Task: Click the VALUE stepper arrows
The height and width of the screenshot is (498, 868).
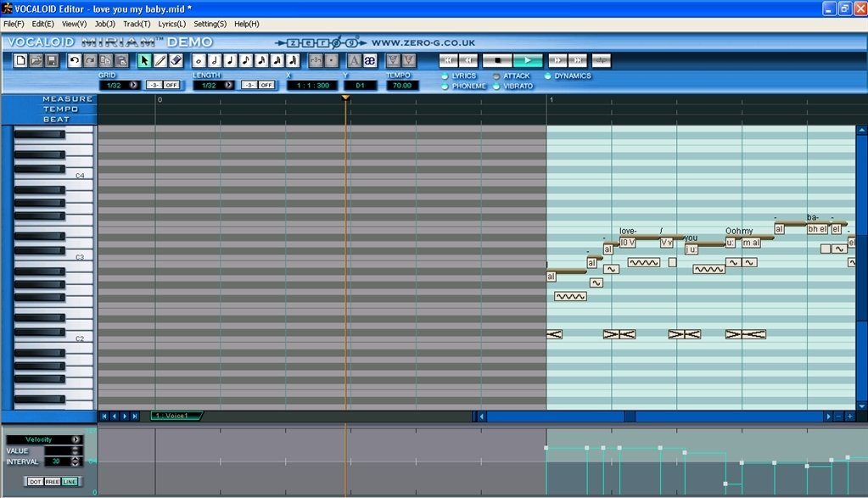Action: 76,451
